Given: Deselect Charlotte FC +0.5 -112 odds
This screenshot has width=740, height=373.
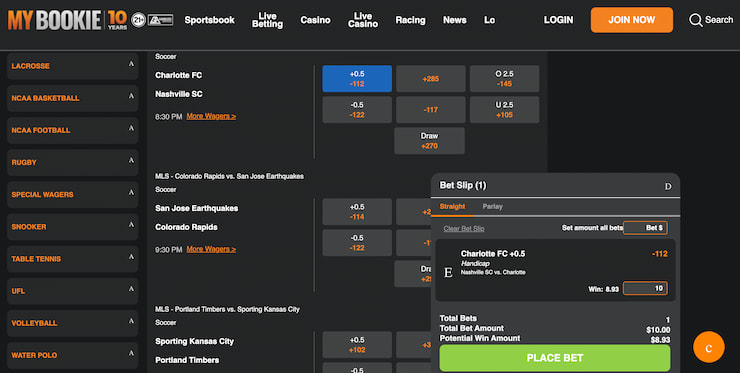Looking at the screenshot, I should (x=357, y=79).
